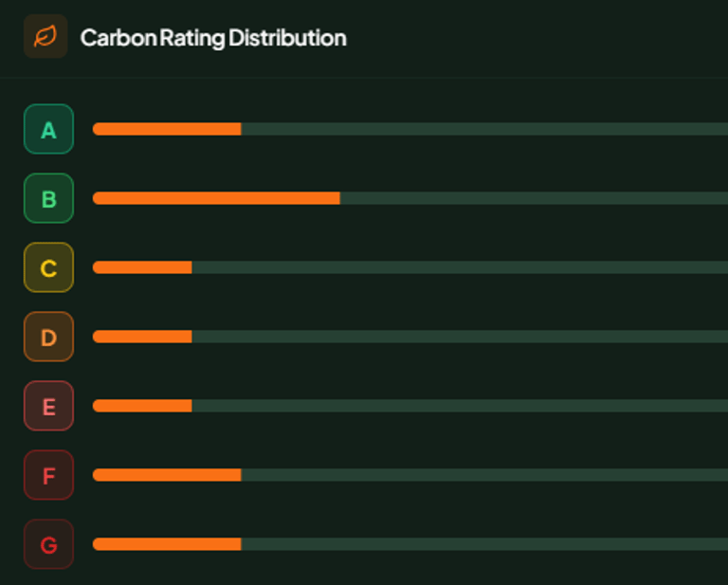Click the Carbon Rating Distribution heading

(x=213, y=38)
